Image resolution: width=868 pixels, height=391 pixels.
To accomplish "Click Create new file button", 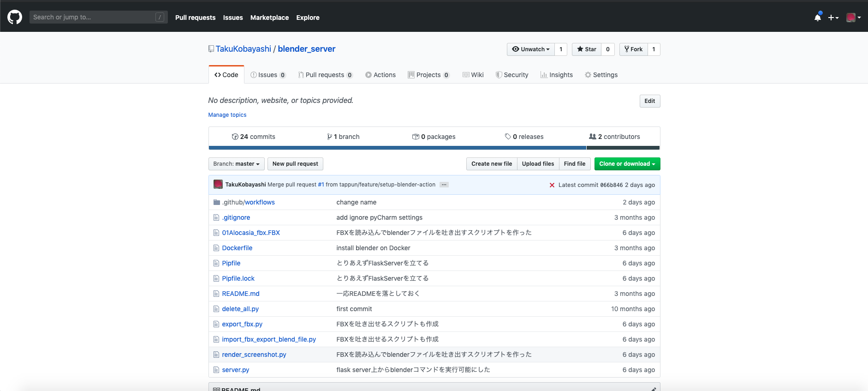I will [492, 164].
